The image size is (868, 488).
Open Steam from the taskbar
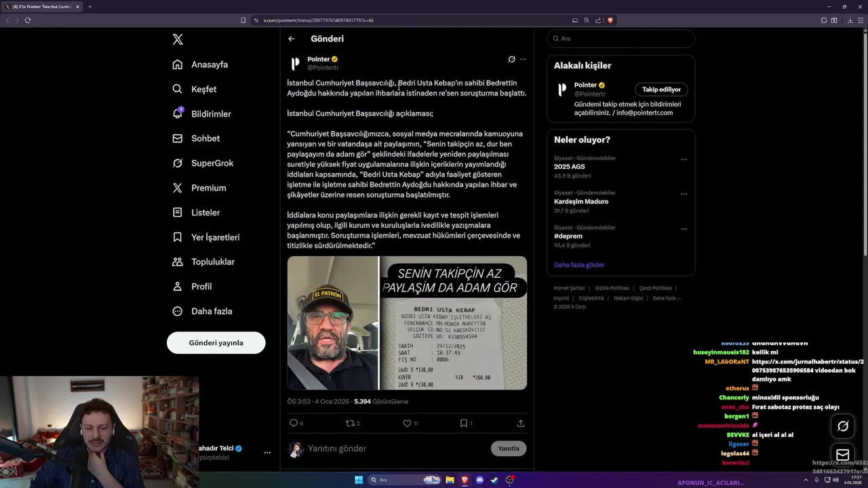pyautogui.click(x=494, y=480)
